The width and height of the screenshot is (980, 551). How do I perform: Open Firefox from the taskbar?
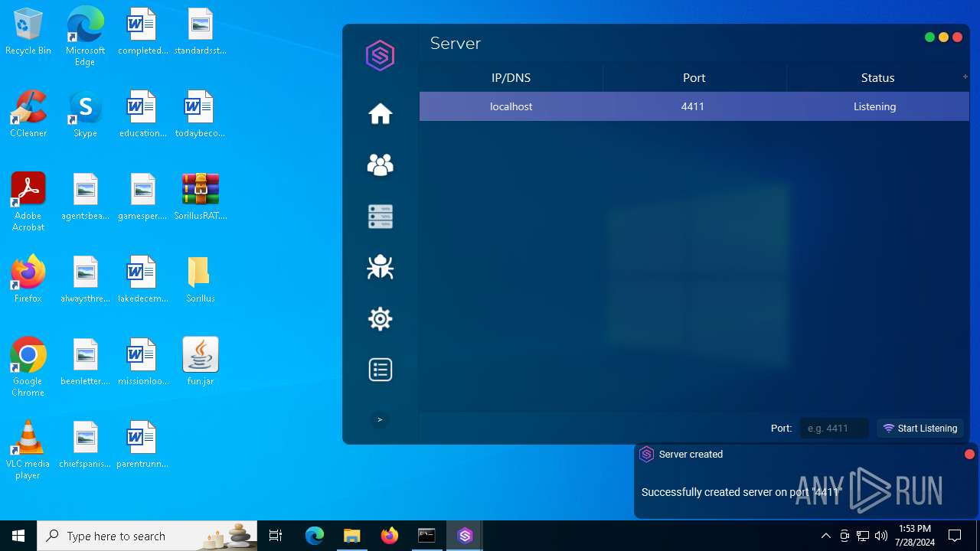390,536
